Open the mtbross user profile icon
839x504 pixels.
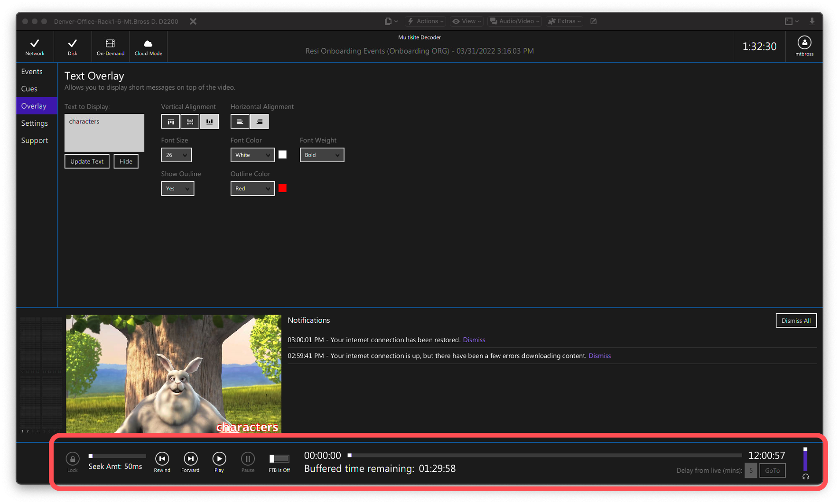(x=804, y=43)
